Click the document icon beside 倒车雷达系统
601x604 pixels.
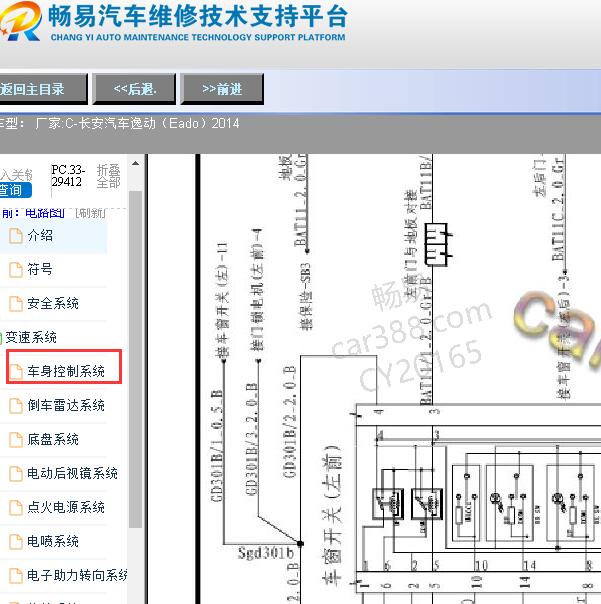(16, 406)
